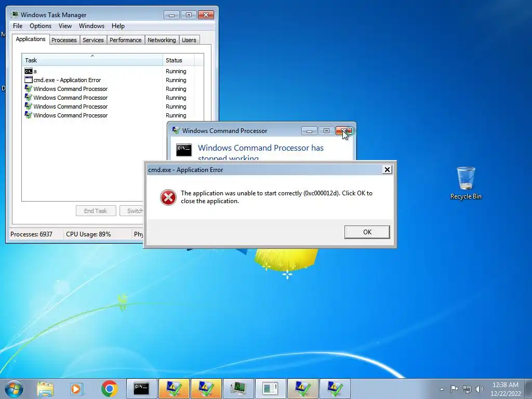Click the cmd icon in the stopped working dialog
The width and height of the screenshot is (532, 399).
pos(184,150)
